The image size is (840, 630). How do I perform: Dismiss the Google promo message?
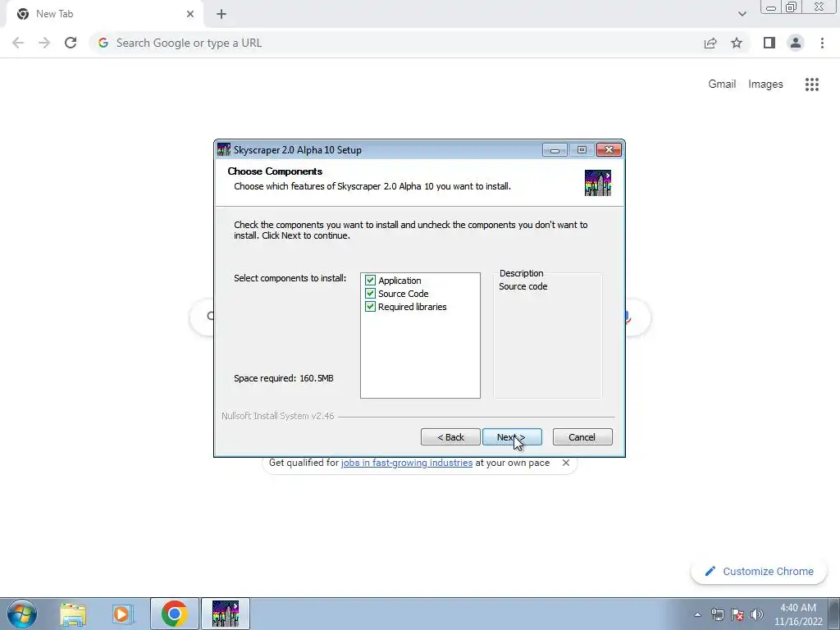[566, 463]
